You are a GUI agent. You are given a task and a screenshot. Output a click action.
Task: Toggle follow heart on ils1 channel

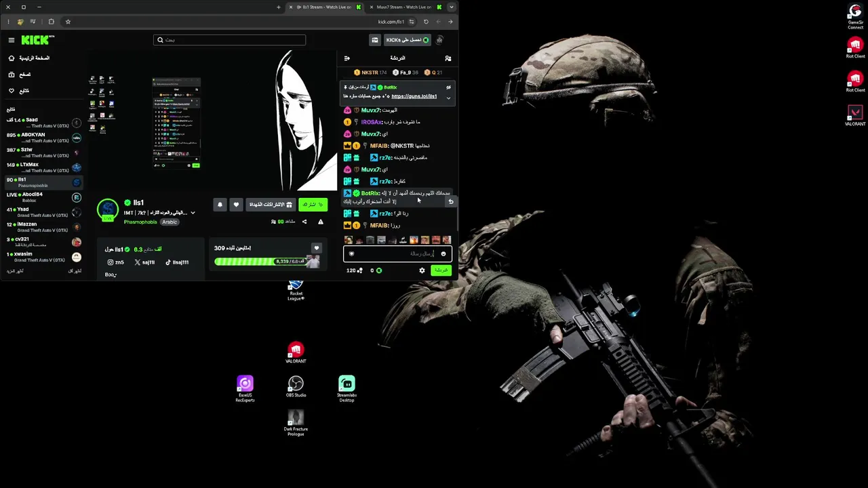pos(236,205)
